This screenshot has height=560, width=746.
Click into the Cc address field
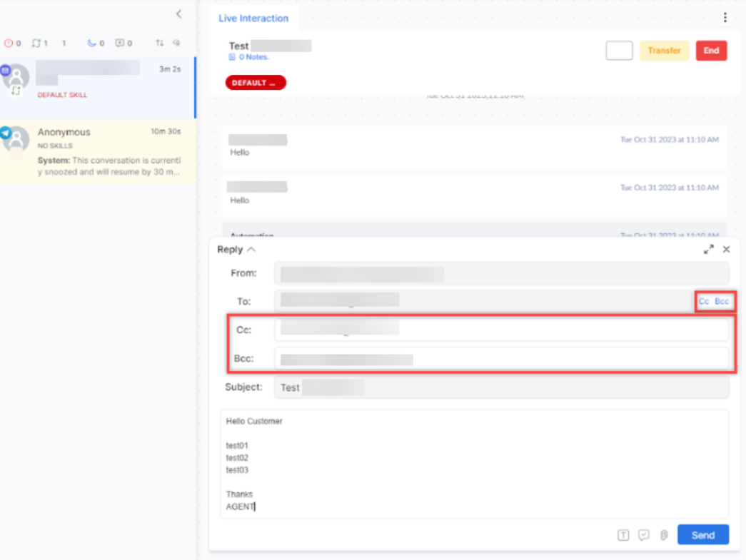click(501, 330)
